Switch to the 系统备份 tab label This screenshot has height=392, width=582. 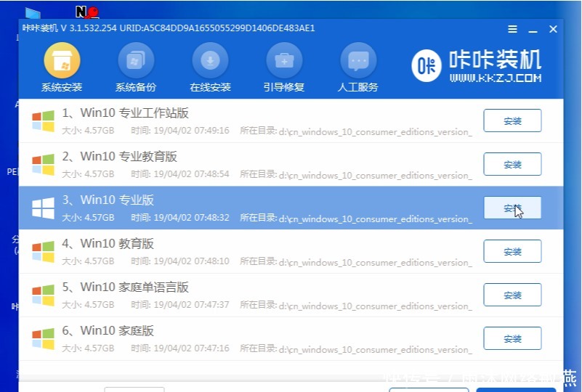[x=136, y=87]
